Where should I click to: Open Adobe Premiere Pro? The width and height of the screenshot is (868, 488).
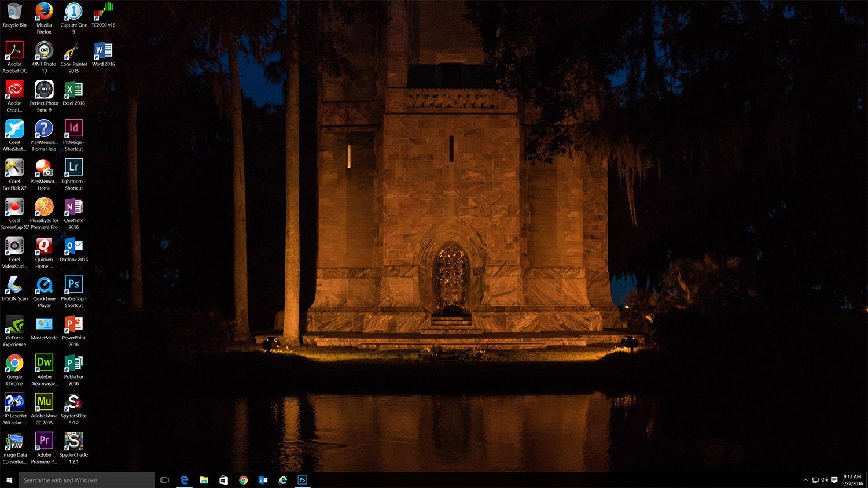click(44, 441)
